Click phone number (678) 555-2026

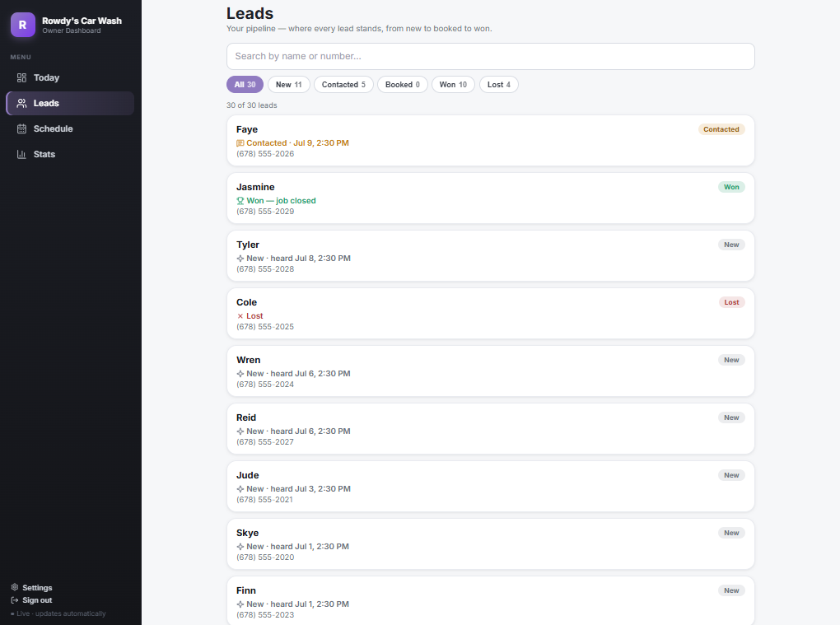(265, 154)
